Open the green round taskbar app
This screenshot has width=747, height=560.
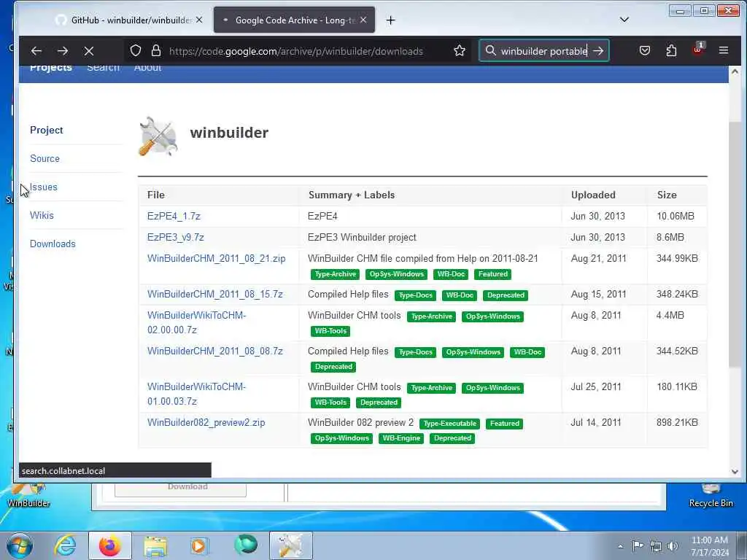[x=246, y=545]
